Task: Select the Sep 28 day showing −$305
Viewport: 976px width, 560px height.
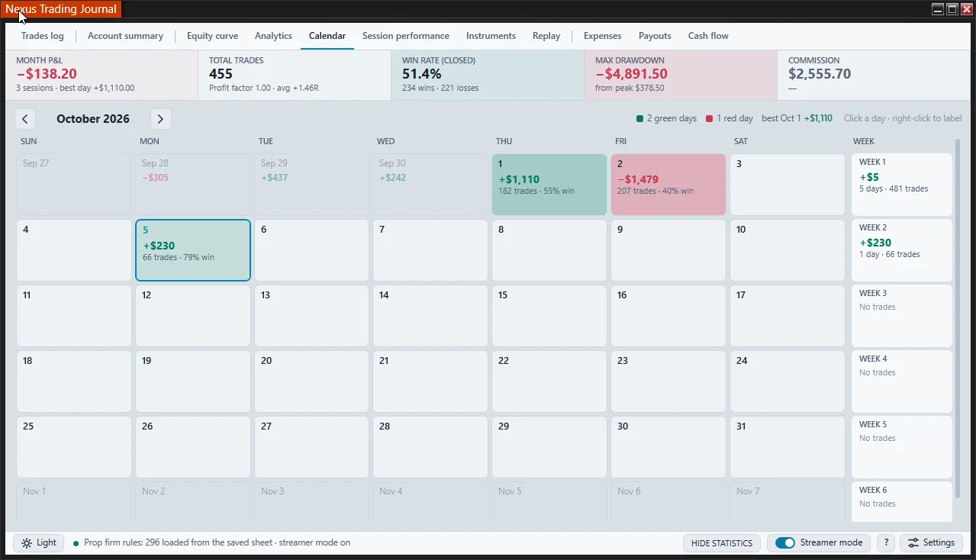Action: 193,185
